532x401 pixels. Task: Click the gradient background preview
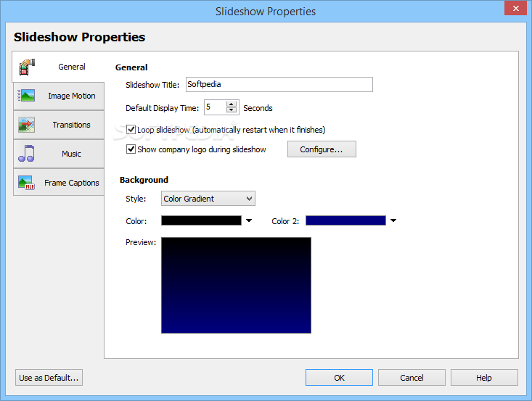[x=236, y=286]
